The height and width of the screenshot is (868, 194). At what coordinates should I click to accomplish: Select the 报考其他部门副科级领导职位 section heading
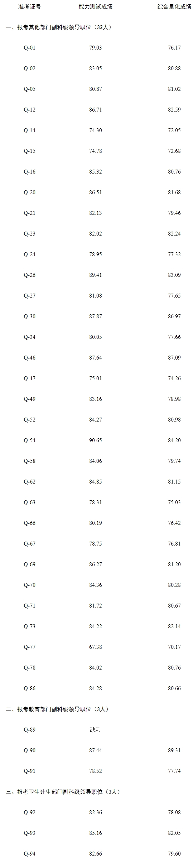[60, 27]
